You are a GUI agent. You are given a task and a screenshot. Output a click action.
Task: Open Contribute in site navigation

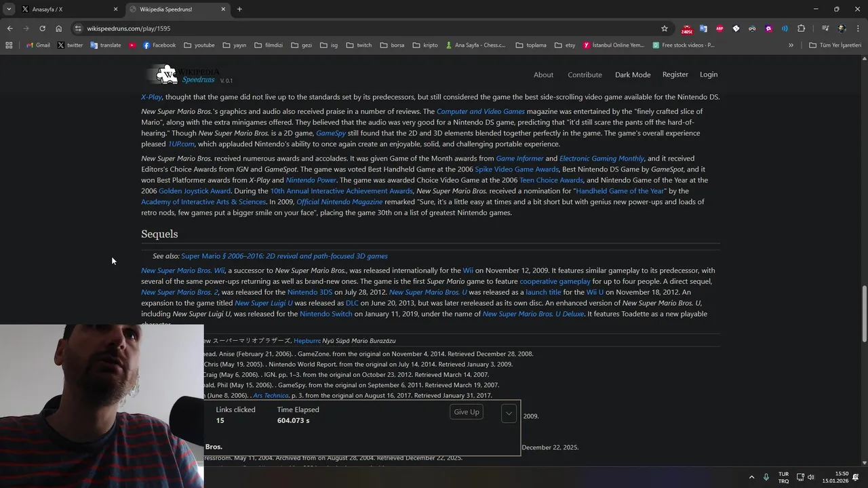585,75
